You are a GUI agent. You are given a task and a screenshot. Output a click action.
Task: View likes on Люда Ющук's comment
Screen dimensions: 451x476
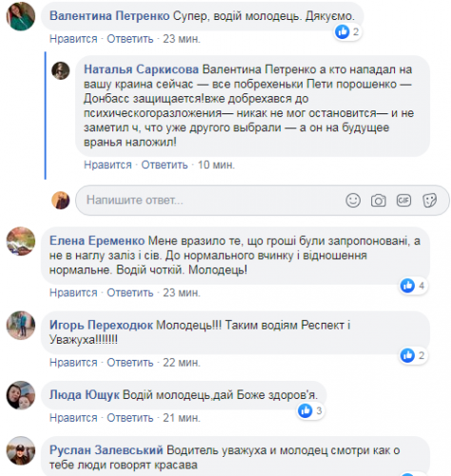[x=310, y=411]
